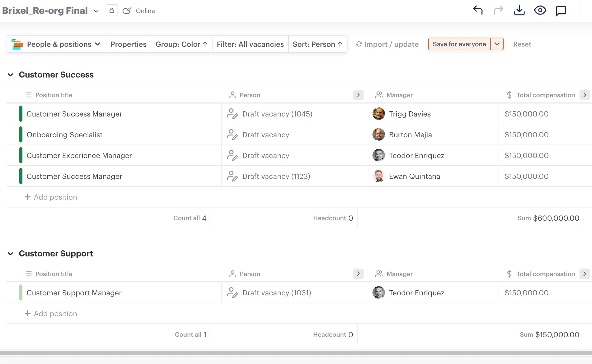Click the Online status indicator

pos(139,11)
